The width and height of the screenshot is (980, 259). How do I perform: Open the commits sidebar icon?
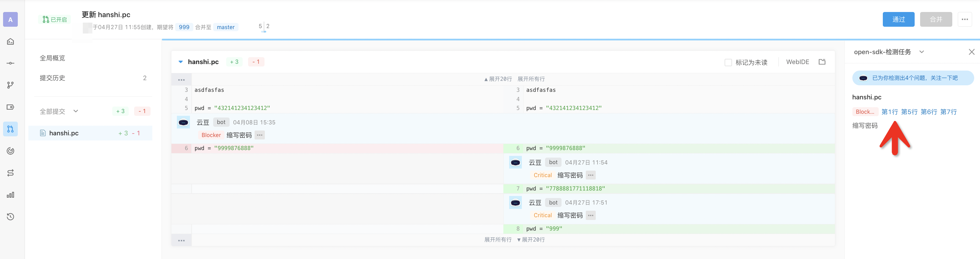coord(10,63)
